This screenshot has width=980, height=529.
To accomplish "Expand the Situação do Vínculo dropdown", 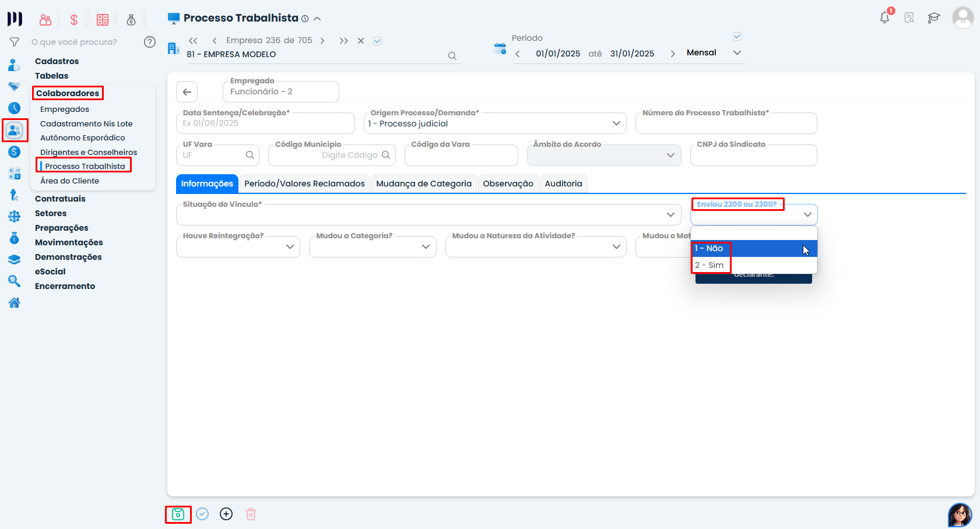I will pyautogui.click(x=670, y=215).
